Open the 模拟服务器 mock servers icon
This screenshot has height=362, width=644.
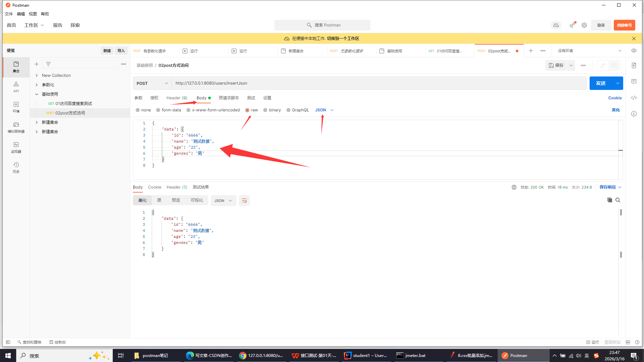[x=16, y=127]
